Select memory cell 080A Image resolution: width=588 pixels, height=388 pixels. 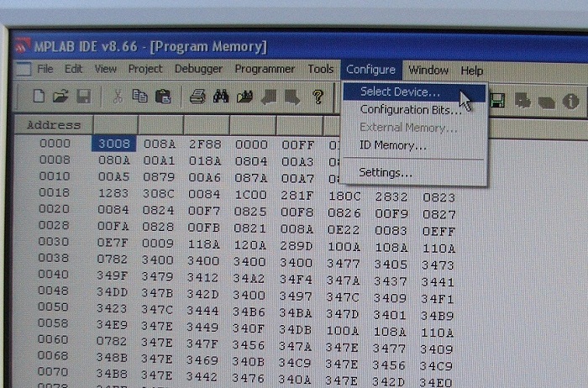pos(114,160)
